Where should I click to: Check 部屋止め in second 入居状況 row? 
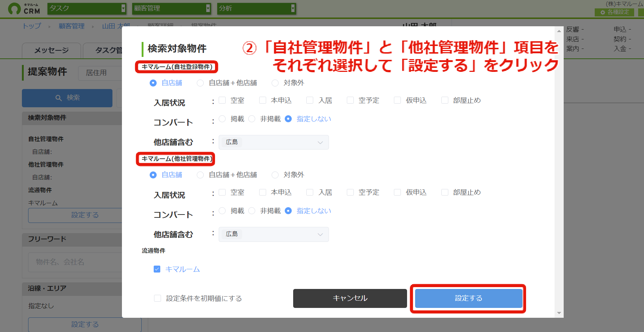[x=445, y=192]
